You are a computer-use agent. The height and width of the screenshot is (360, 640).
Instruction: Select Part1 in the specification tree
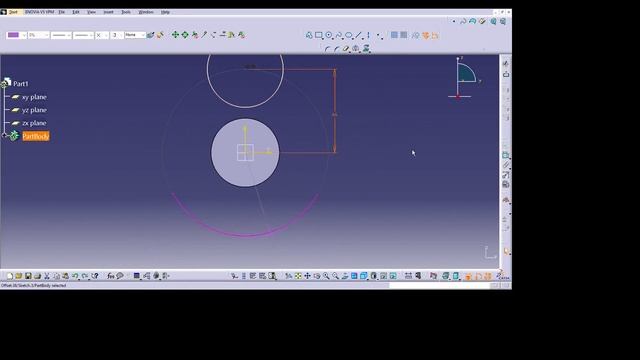21,84
